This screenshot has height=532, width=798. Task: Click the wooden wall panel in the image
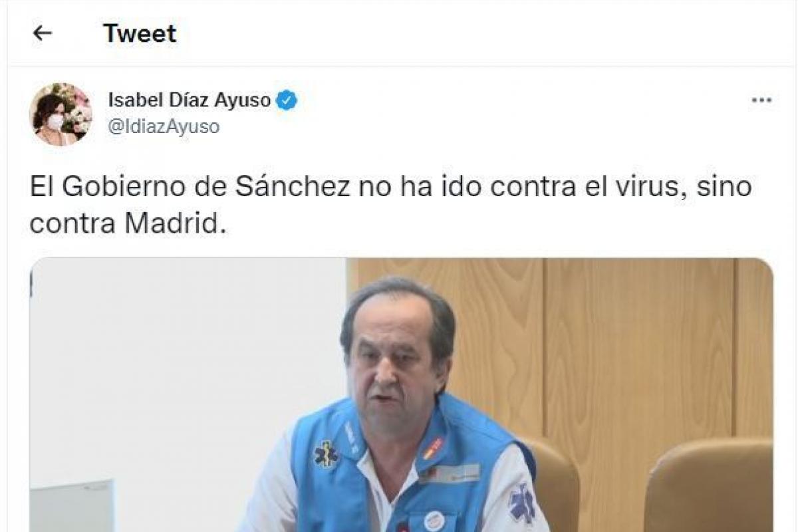click(x=638, y=346)
